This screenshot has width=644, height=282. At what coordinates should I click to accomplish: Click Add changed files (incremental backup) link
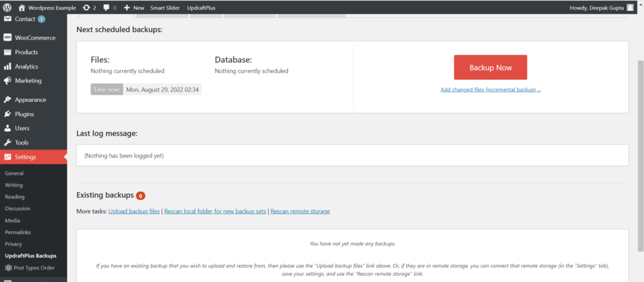pos(491,90)
